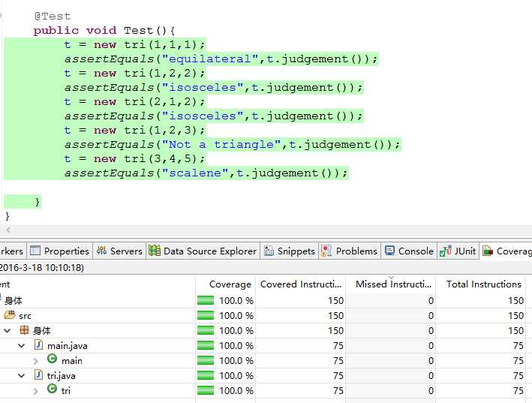The image size is (532, 403).
Task: Click the Data Source Explorer icon
Action: point(155,251)
